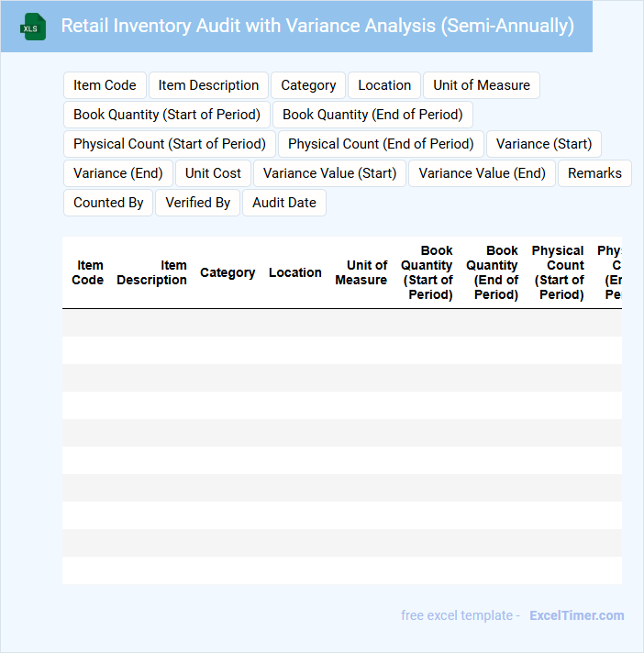Click the Category tag chip
Image resolution: width=644 pixels, height=653 pixels.
308,85
